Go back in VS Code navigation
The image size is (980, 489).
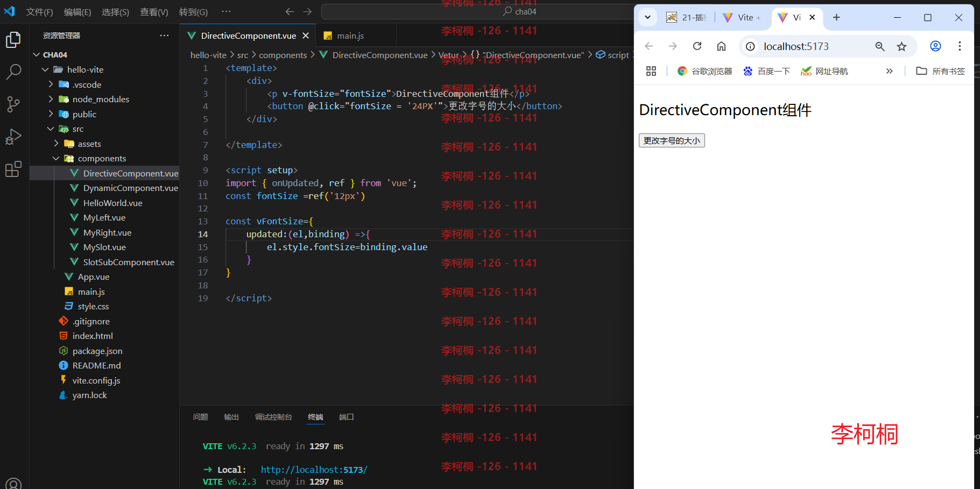pyautogui.click(x=290, y=11)
